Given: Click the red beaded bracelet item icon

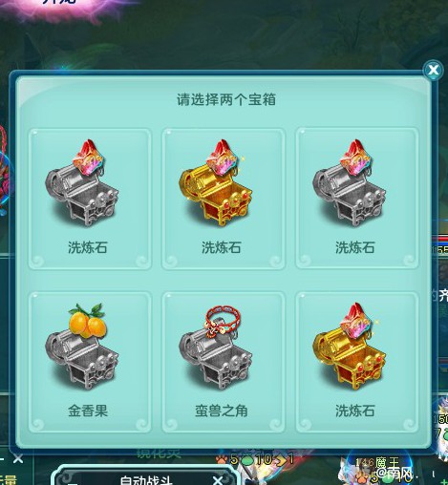Looking at the screenshot, I should click(x=223, y=321).
